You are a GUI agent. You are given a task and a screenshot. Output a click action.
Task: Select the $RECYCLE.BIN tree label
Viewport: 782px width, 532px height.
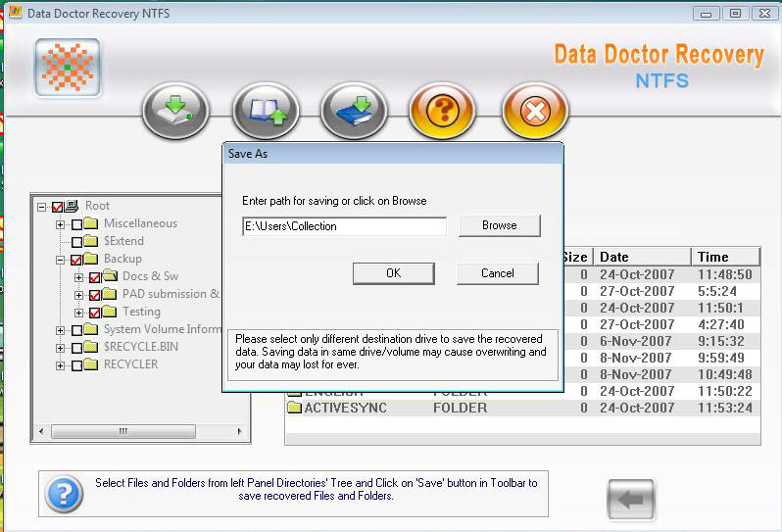pyautogui.click(x=141, y=347)
